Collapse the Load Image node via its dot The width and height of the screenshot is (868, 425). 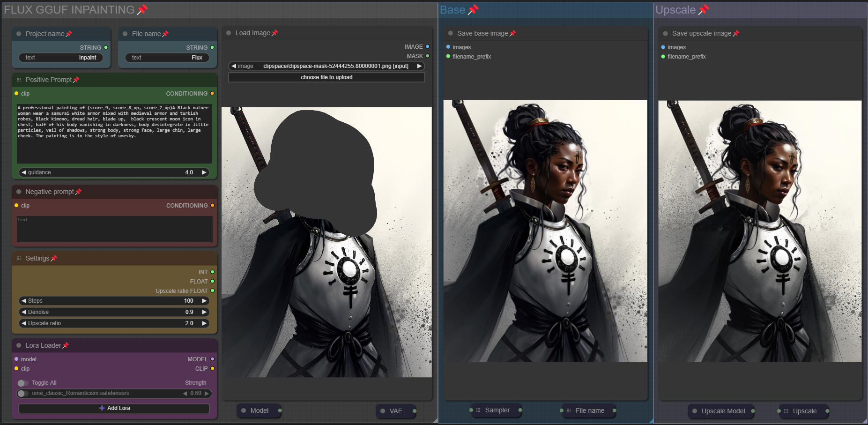pyautogui.click(x=229, y=33)
